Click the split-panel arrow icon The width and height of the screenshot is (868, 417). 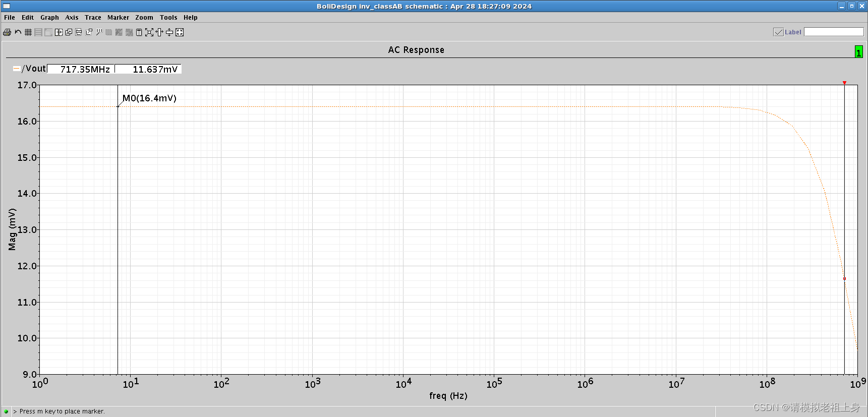59,32
